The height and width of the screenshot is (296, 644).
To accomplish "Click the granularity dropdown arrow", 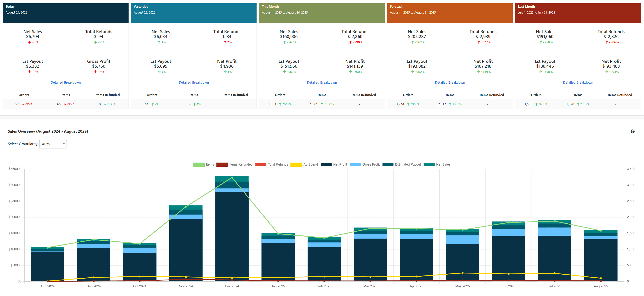I will pyautogui.click(x=63, y=144).
